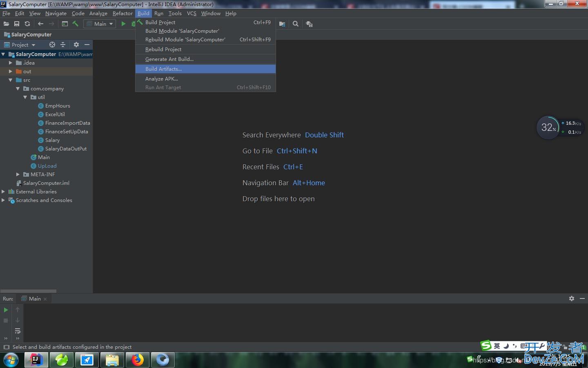Collapse the src folder
588x368 pixels.
pyautogui.click(x=11, y=80)
